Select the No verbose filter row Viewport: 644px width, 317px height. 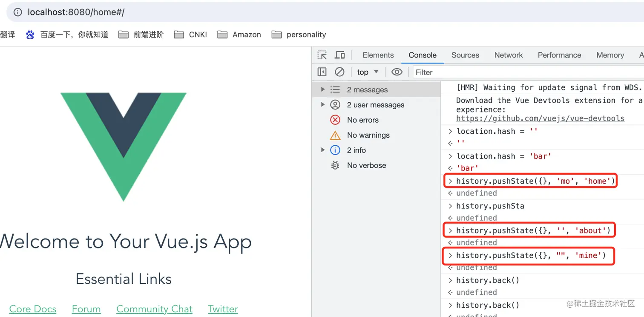(376, 165)
